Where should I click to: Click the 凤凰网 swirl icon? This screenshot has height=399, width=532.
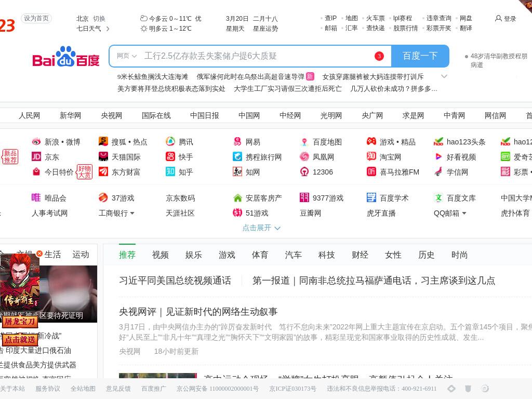coord(304,156)
